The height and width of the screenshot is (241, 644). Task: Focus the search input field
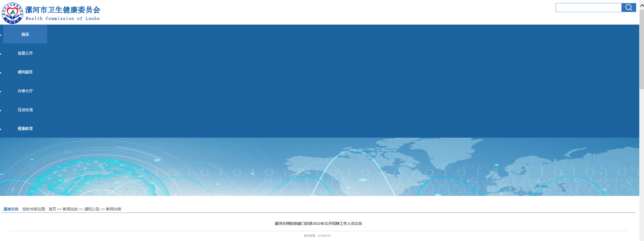coord(588,8)
